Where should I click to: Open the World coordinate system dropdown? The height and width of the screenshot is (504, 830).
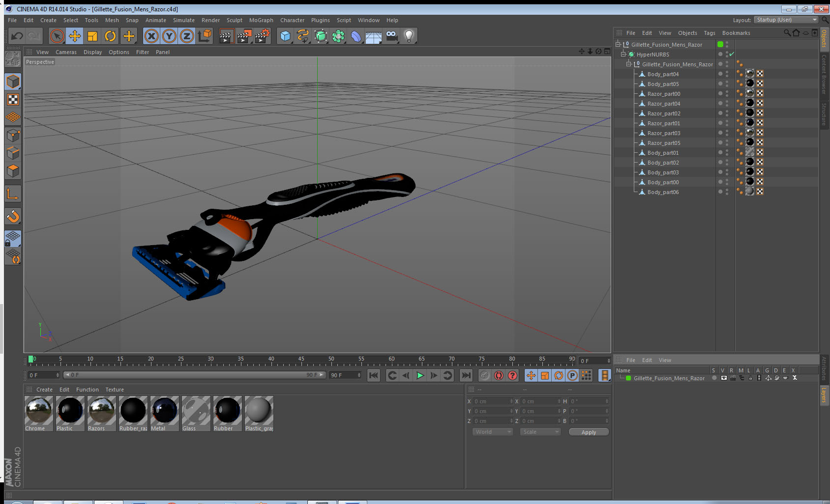tap(493, 432)
